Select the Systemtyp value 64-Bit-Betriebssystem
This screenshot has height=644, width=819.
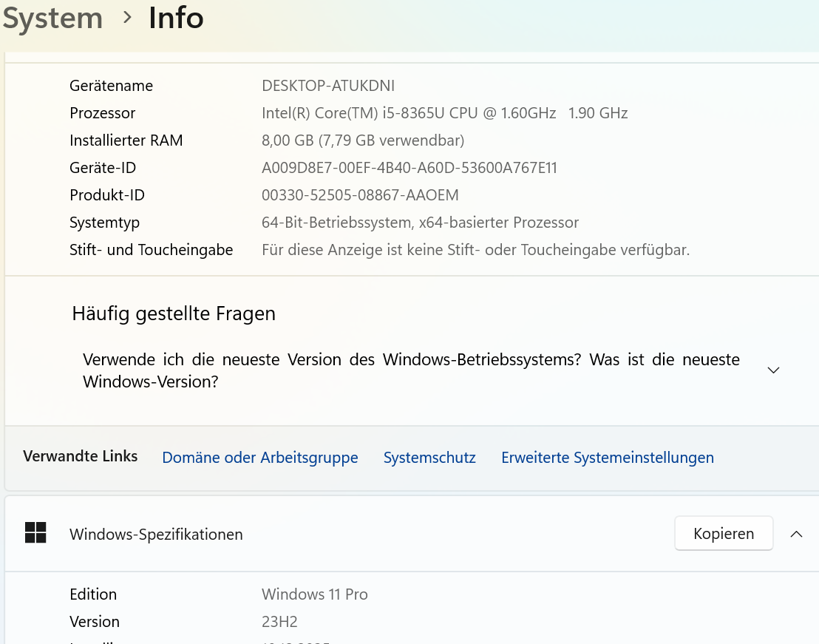coord(420,223)
